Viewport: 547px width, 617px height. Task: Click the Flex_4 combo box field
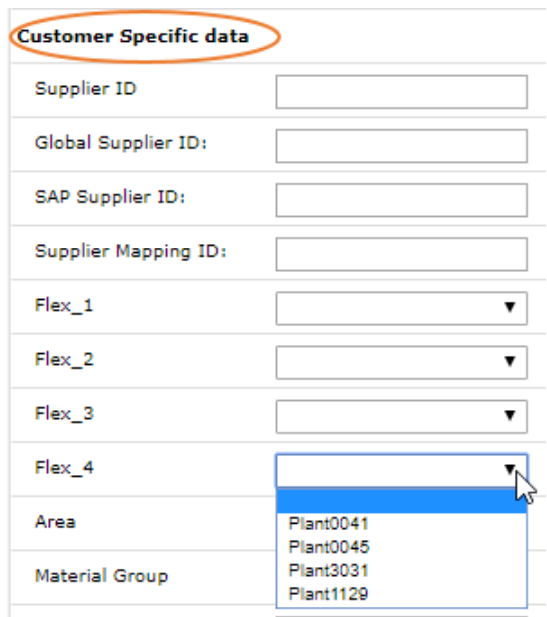[x=401, y=471]
